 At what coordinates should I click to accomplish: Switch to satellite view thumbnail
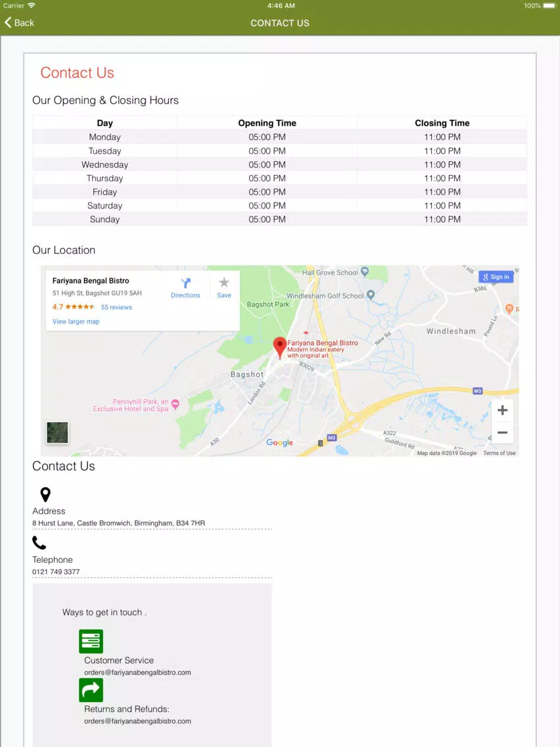(58, 433)
